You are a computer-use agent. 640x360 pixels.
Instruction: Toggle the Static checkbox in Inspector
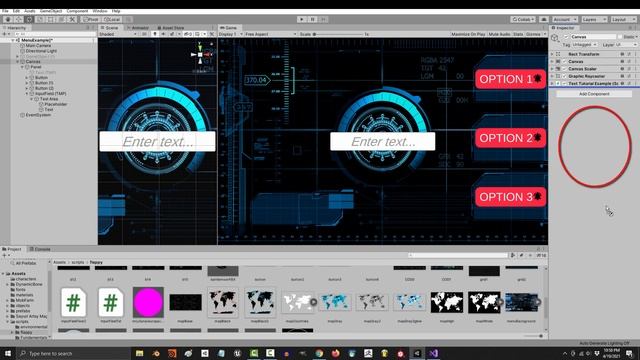point(620,37)
